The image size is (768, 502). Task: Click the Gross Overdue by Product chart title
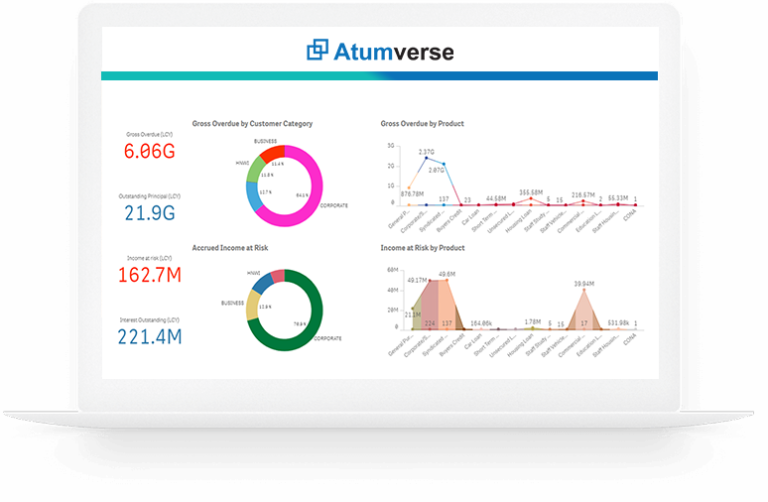tap(422, 124)
